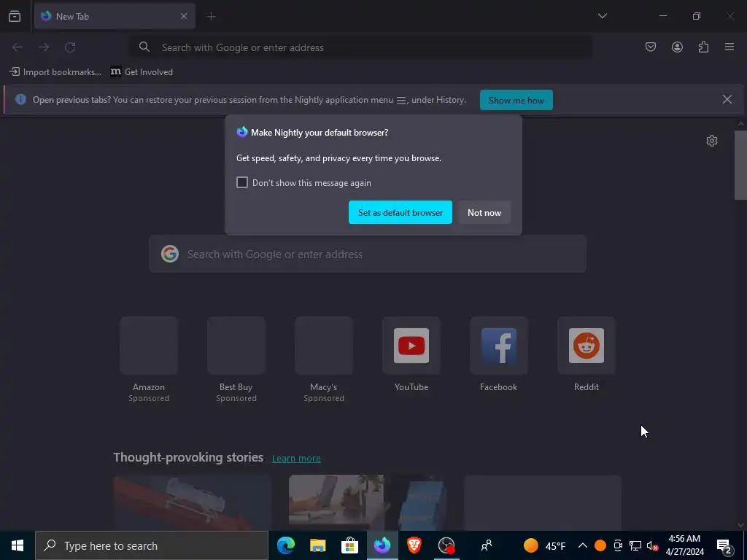Viewport: 747px width, 560px height.
Task: Open the notification center icon
Action: (724, 545)
